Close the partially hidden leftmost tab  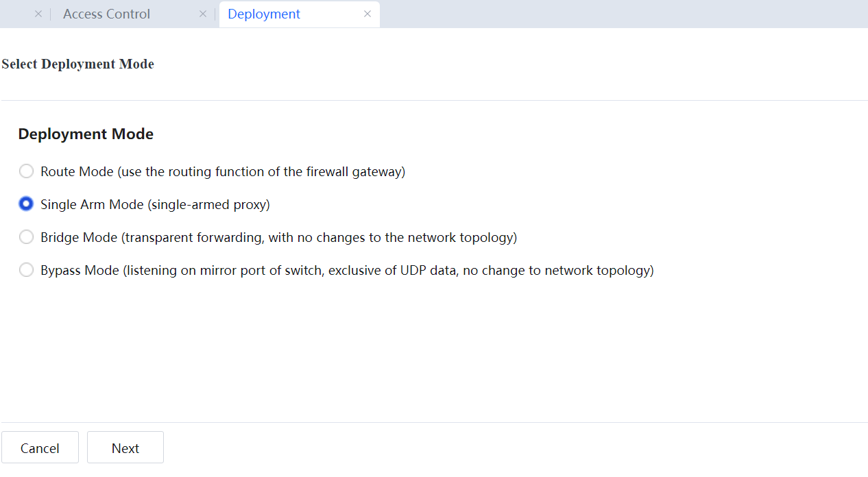point(38,14)
